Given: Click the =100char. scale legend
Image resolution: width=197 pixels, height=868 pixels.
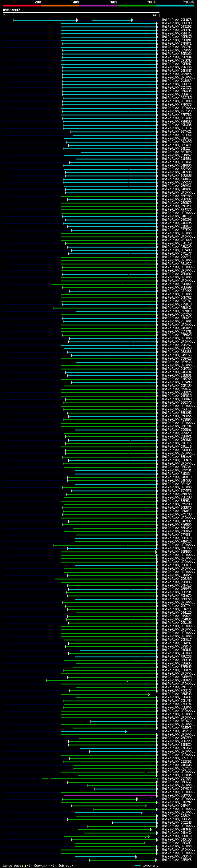Looking at the screenshot, I should [x=147, y=866].
